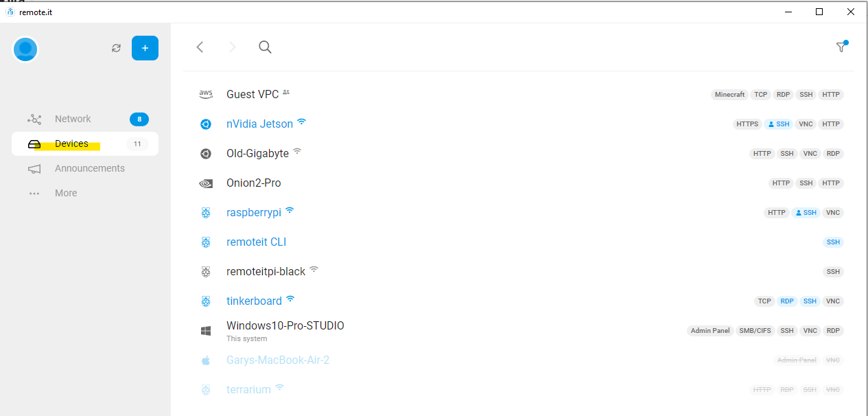868x416 pixels.
Task: Click the Windows logo for Windows10-Pro-STUDIO
Action: (205, 331)
